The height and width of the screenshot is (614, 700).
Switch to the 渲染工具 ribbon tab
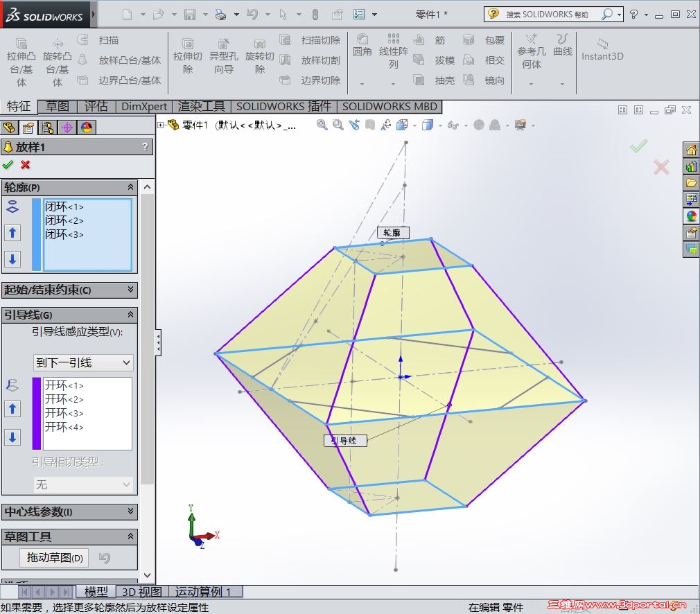pyautogui.click(x=202, y=106)
